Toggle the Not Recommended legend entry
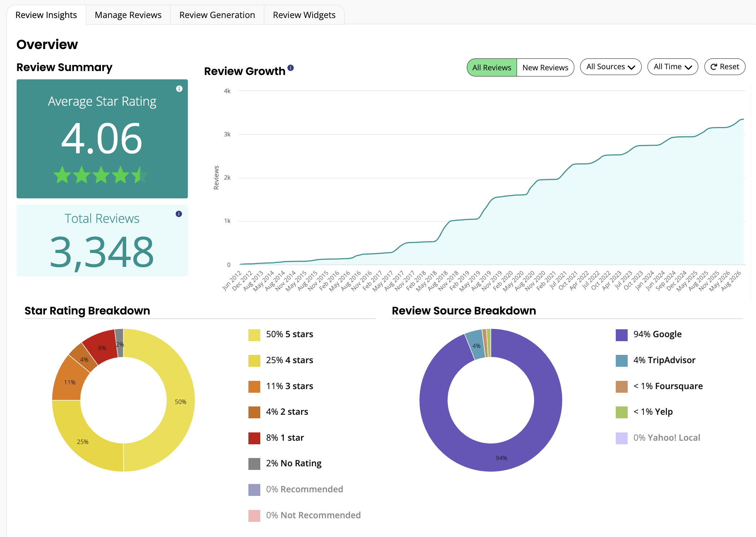Viewport: 756px width, 537px height. (x=305, y=515)
